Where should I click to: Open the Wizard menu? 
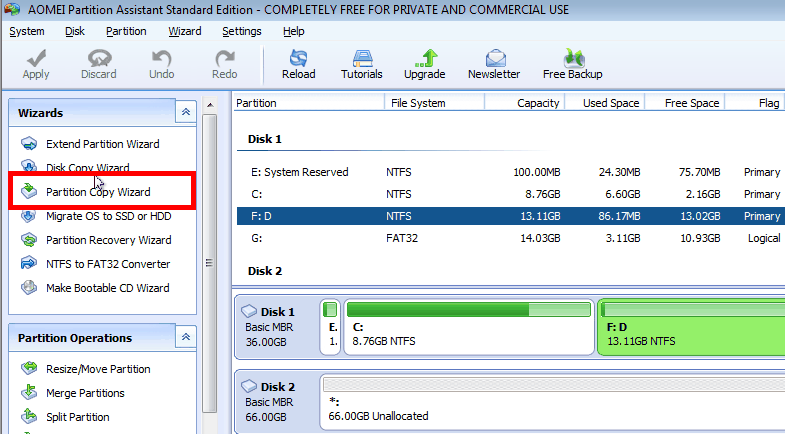click(x=185, y=32)
